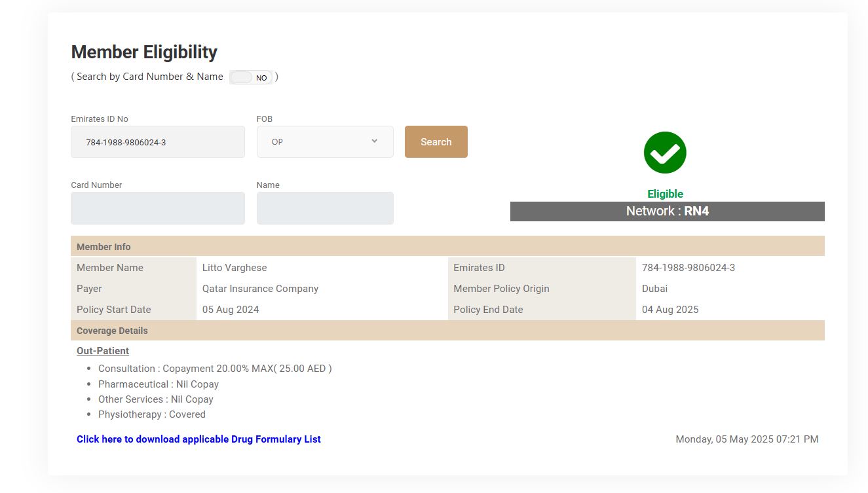
Task: Toggle Search by Card Number & Name switch
Action: point(251,77)
